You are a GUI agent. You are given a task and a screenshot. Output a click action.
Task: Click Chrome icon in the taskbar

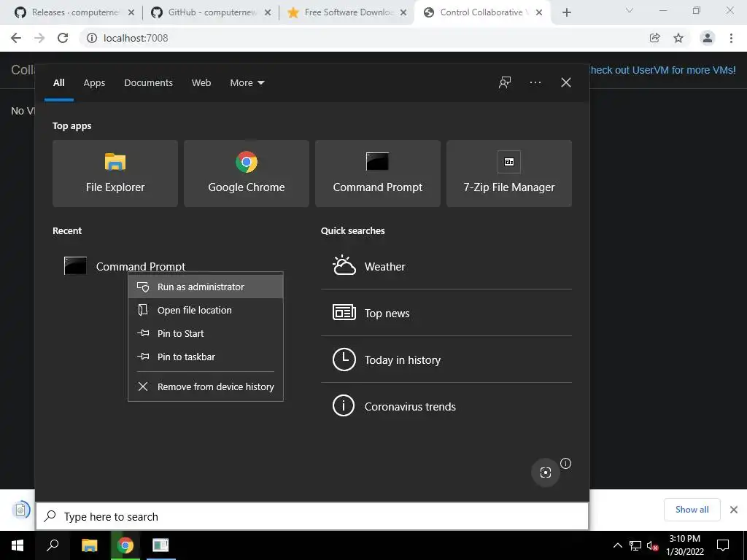pyautogui.click(x=125, y=545)
